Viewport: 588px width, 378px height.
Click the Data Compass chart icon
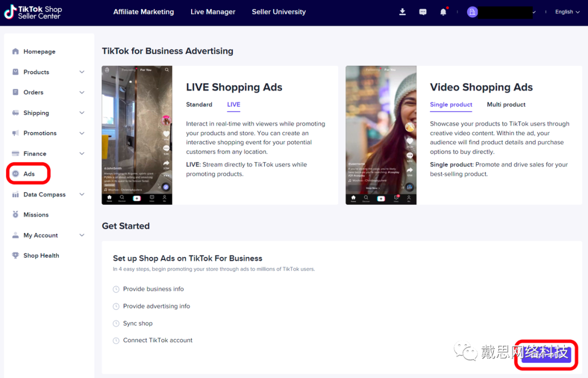coord(15,194)
